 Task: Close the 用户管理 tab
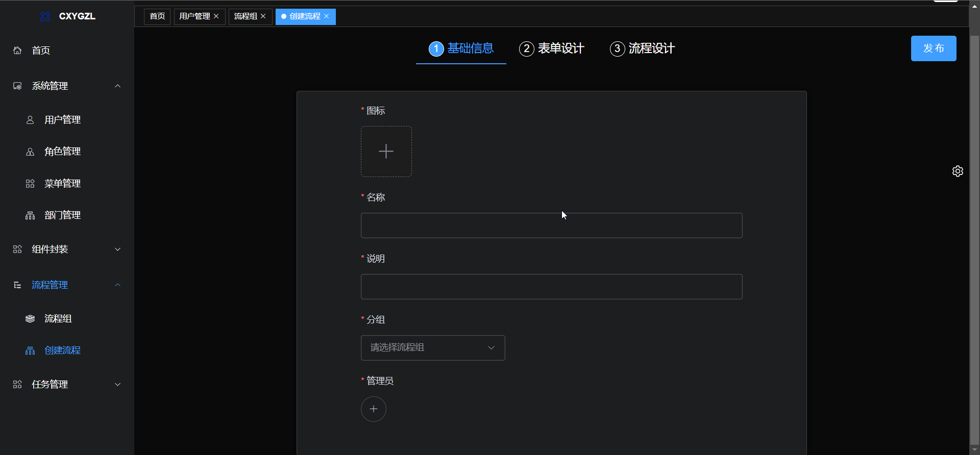(216, 16)
